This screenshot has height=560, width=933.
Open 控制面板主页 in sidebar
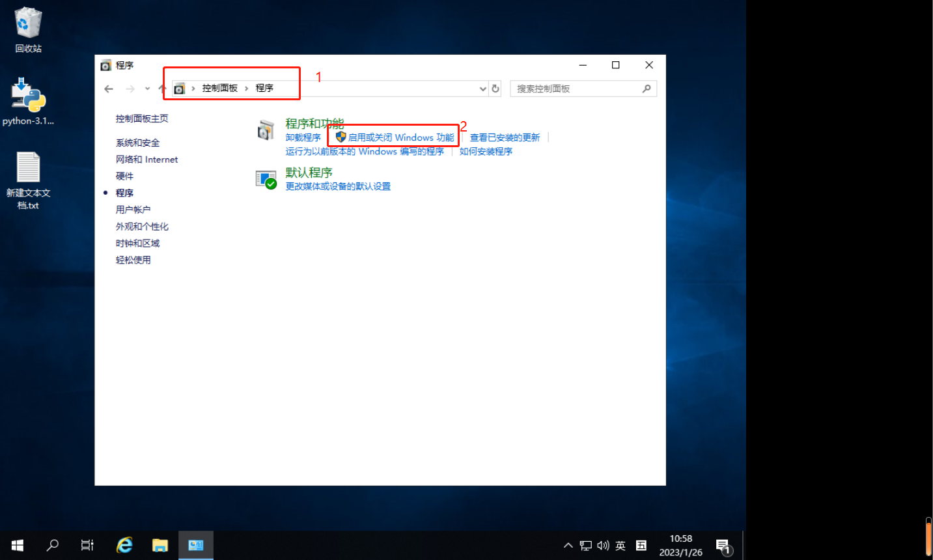[x=142, y=119]
